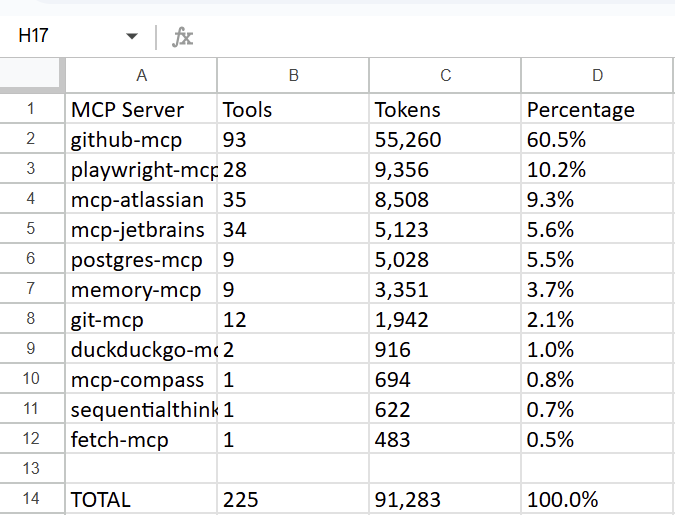Click the percentage cell 5.5%
Screen dimensions: 675x515
[x=597, y=259]
